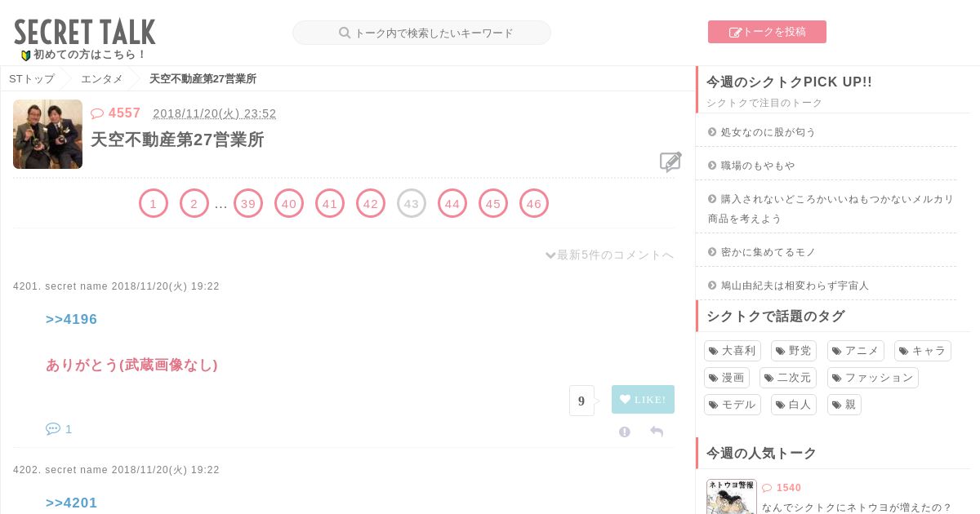This screenshot has width=980, height=514.
Task: Click the トークを投稿 post button
Action: (767, 32)
